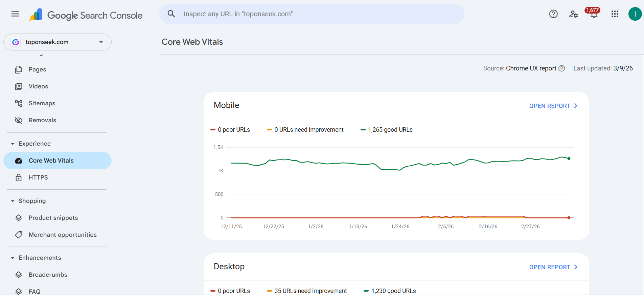Open Merchant opportunities page
644x295 pixels.
pos(57,235)
